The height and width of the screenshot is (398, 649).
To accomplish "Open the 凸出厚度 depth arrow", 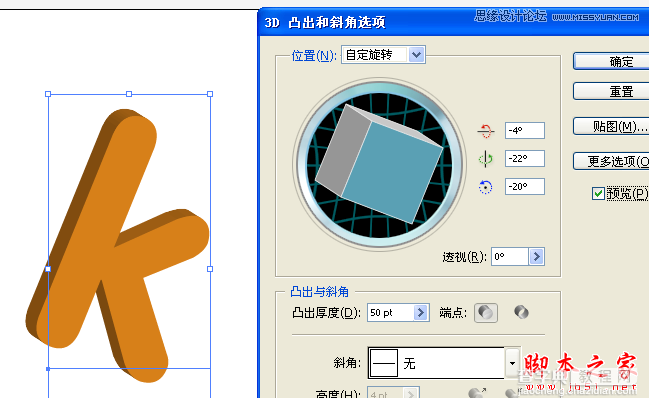I will 421,312.
